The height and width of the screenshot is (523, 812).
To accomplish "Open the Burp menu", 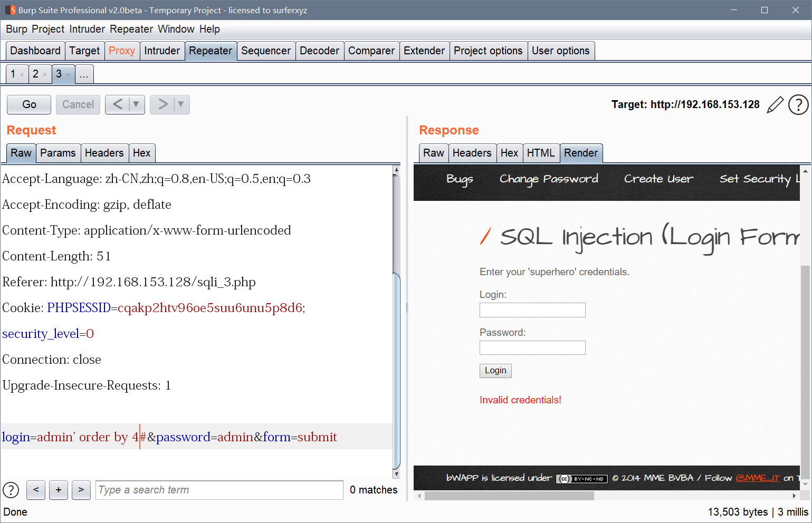I will coord(16,29).
